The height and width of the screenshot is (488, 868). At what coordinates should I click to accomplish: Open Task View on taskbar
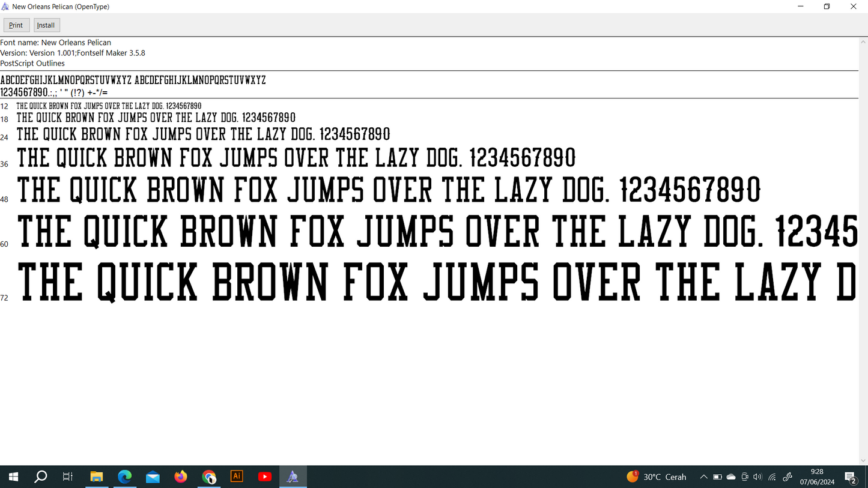point(68,477)
